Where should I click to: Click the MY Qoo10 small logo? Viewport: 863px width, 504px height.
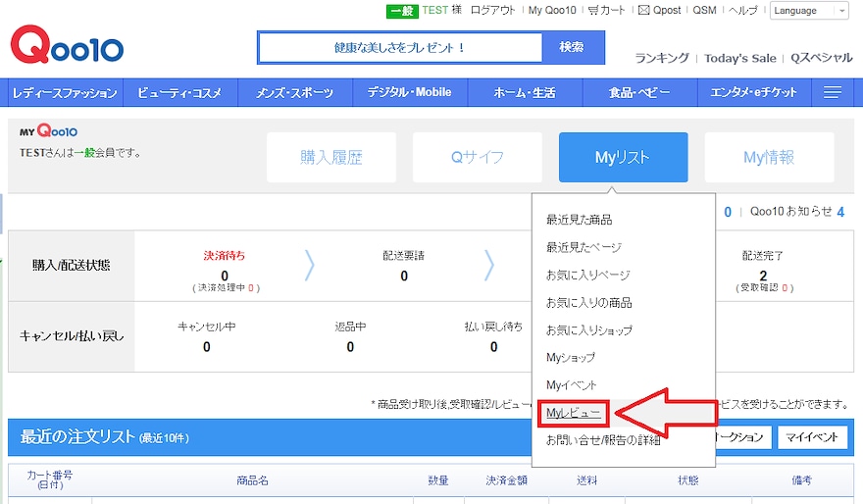pyautogui.click(x=48, y=131)
